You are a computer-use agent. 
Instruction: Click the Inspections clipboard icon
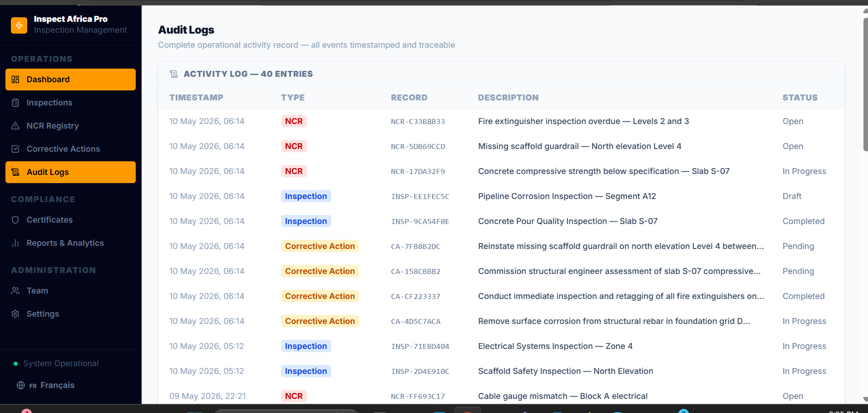pyautogui.click(x=15, y=103)
